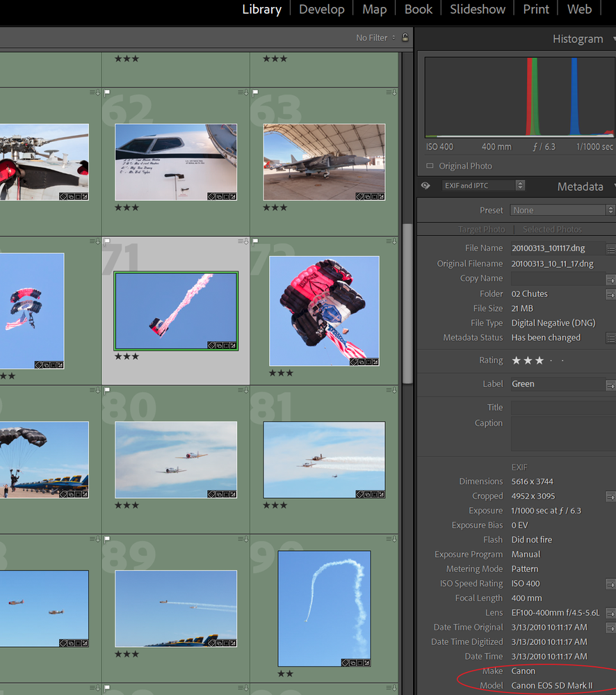Click the arrow icon beside Date Time Original
Image resolution: width=616 pixels, height=695 pixels.
point(610,628)
